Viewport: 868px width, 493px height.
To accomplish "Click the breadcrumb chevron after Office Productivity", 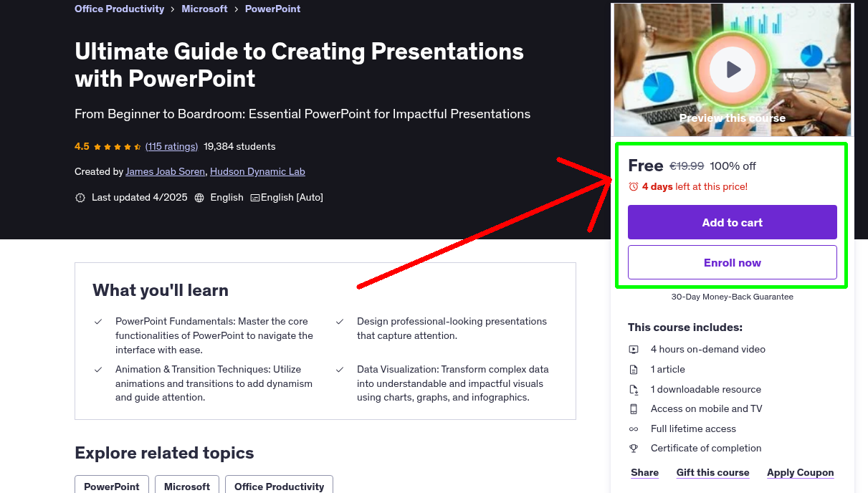I will 173,9.
